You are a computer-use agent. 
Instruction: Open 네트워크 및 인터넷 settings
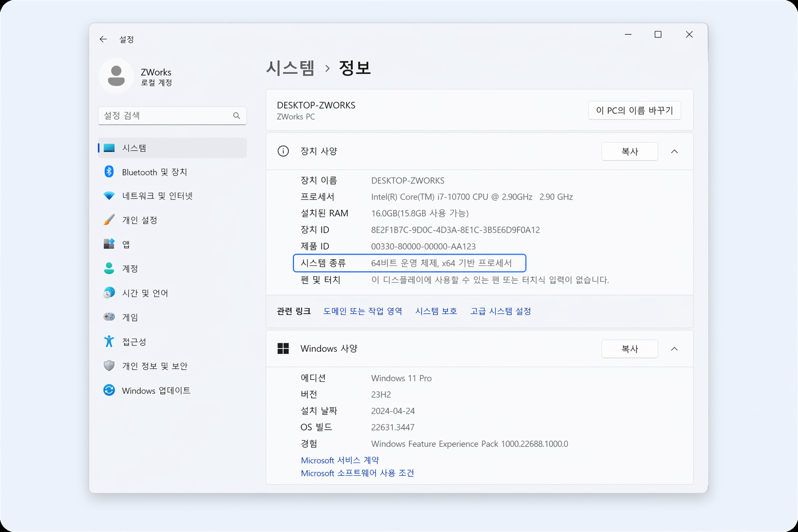pyautogui.click(x=172, y=196)
